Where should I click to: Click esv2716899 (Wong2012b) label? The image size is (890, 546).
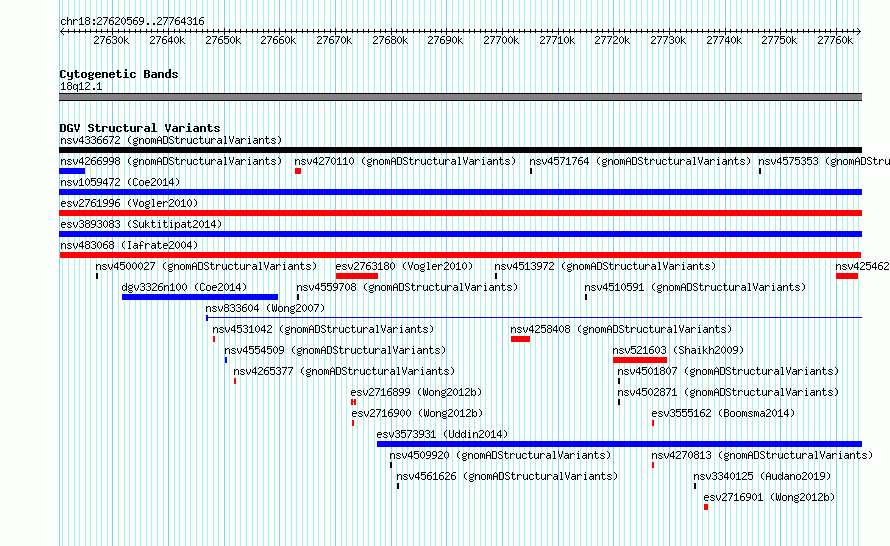(416, 392)
